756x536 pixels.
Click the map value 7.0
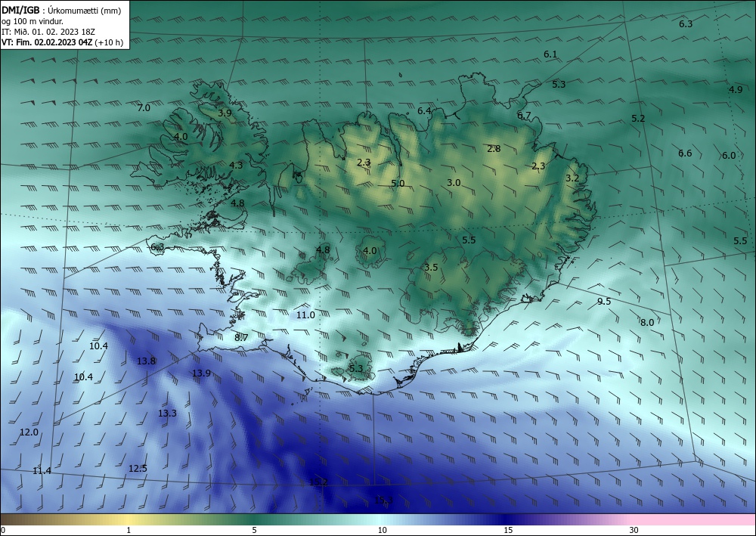[x=144, y=108]
